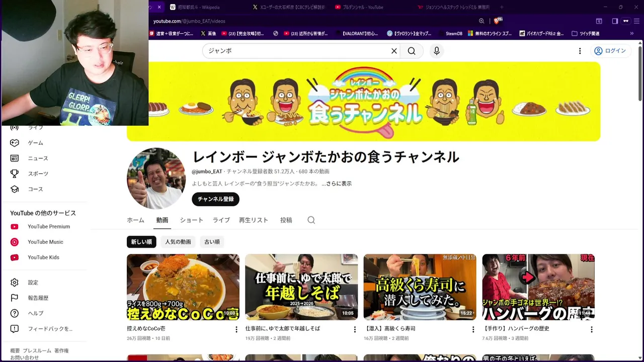Switch to the ライブ tab
The image size is (644, 362).
point(221,220)
